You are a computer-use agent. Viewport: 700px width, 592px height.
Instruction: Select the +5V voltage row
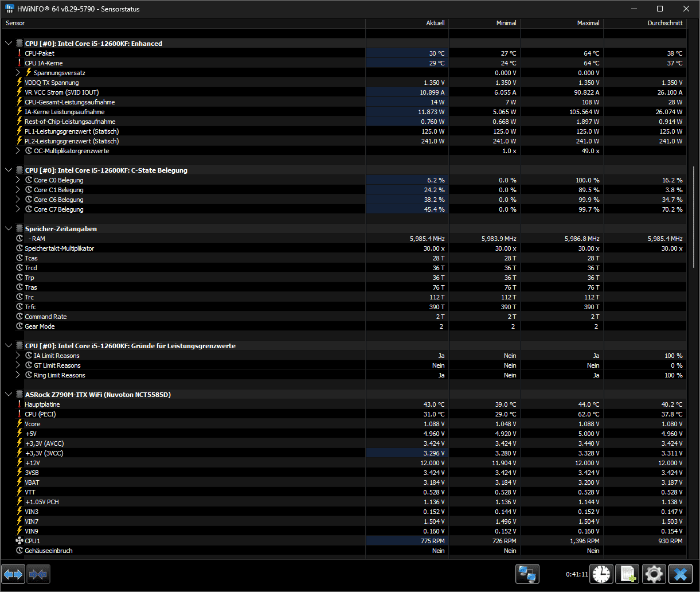[x=344, y=434]
